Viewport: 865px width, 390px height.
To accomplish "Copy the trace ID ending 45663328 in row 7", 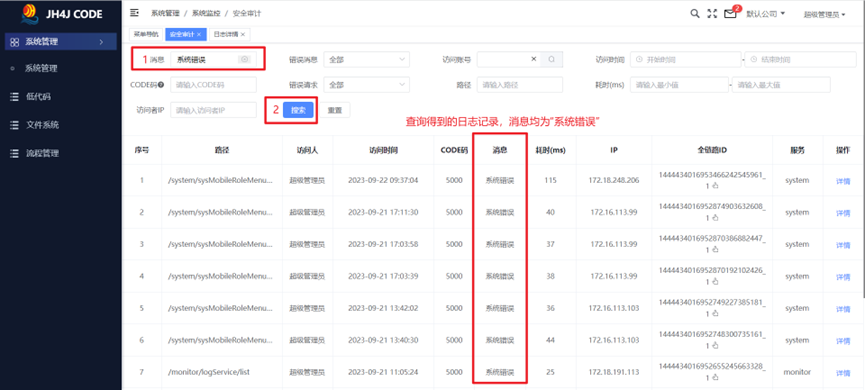I will pyautogui.click(x=716, y=377).
